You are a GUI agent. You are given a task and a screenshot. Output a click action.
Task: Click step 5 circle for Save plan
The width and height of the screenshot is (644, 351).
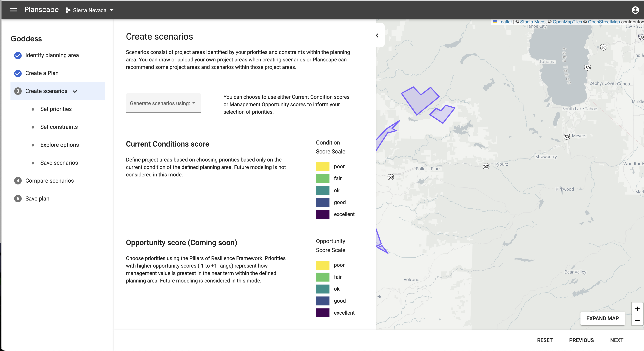tap(18, 199)
